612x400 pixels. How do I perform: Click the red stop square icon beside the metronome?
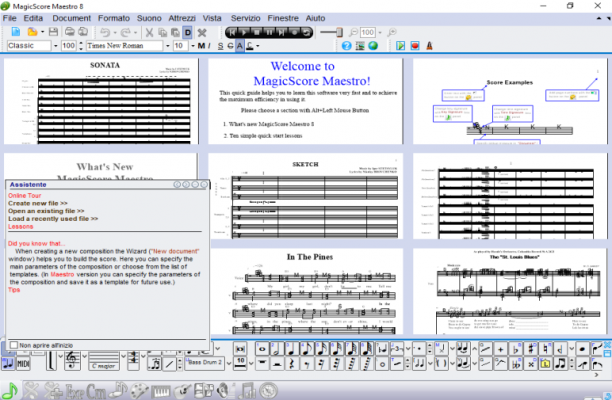[x=415, y=46]
